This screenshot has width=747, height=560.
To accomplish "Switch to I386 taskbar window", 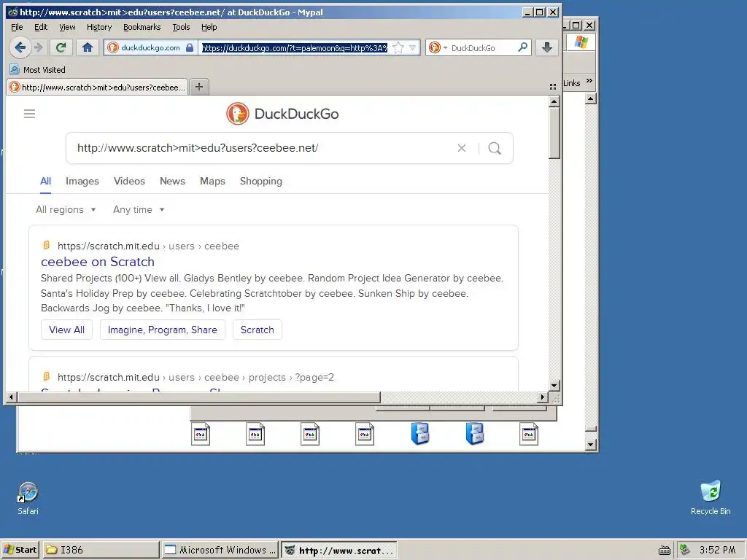I will [101, 550].
